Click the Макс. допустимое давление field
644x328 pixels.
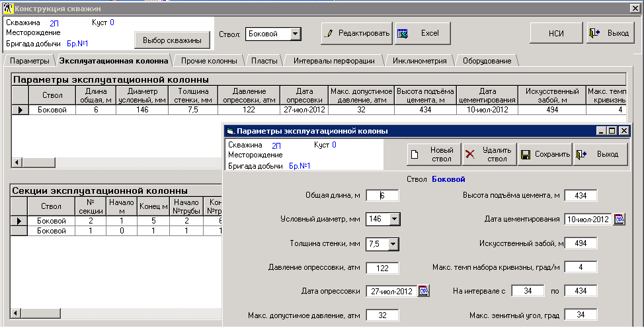pos(382,315)
